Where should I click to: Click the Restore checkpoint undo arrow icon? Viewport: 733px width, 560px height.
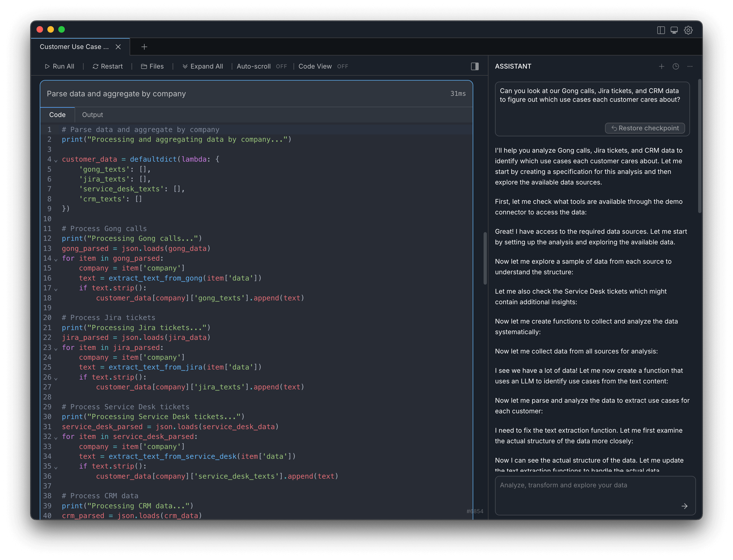point(614,128)
